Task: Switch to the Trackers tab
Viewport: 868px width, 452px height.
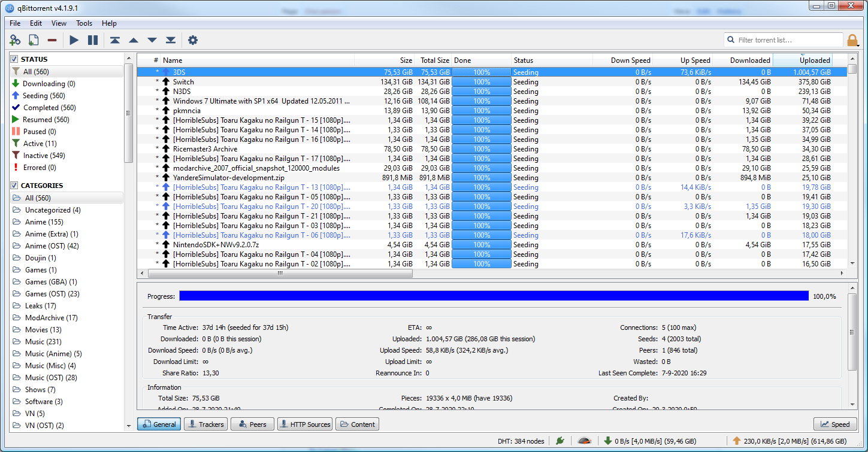Action: pyautogui.click(x=205, y=424)
